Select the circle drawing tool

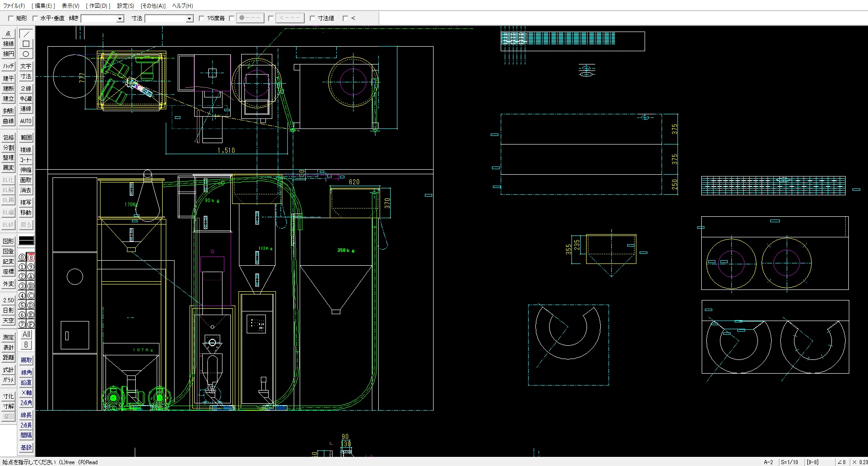(26, 54)
